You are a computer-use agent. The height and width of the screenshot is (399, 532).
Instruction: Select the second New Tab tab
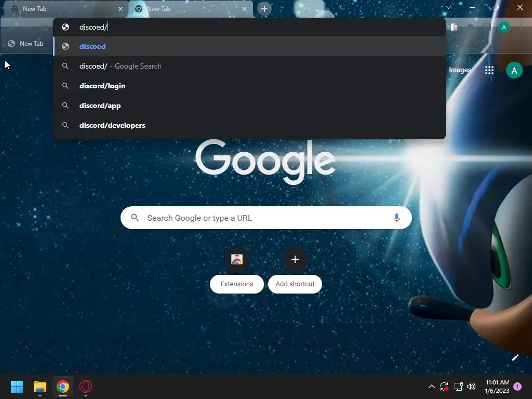click(191, 9)
